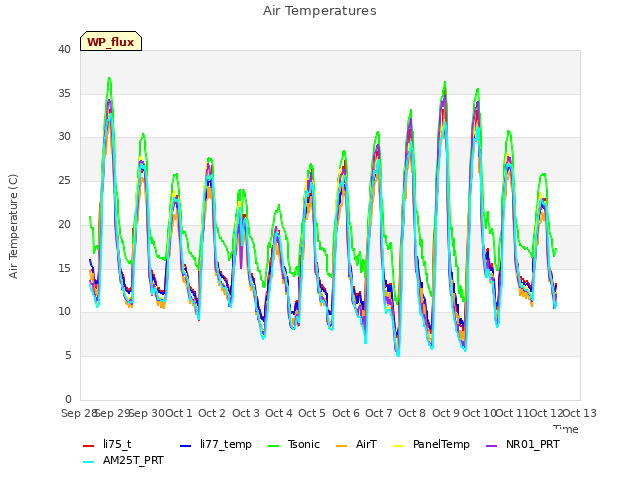Click the 35 y-axis tick label
The width and height of the screenshot is (640, 480).
(x=64, y=93)
